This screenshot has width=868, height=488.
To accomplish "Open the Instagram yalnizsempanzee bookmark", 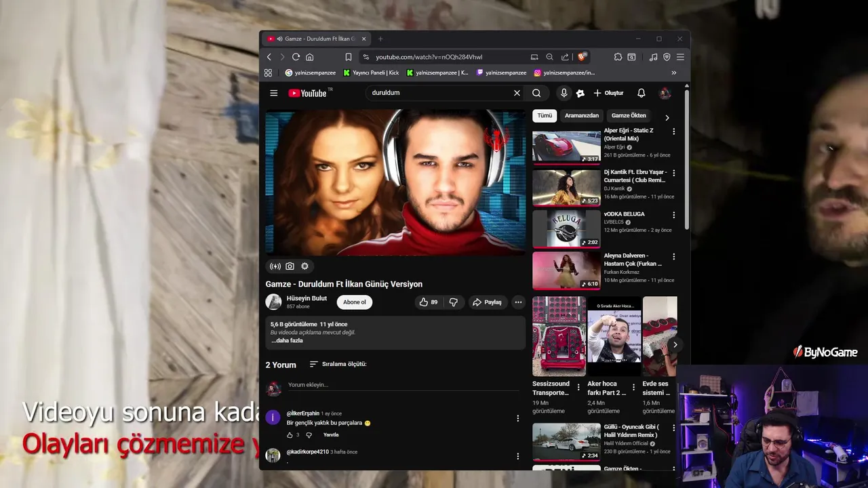I will point(564,73).
